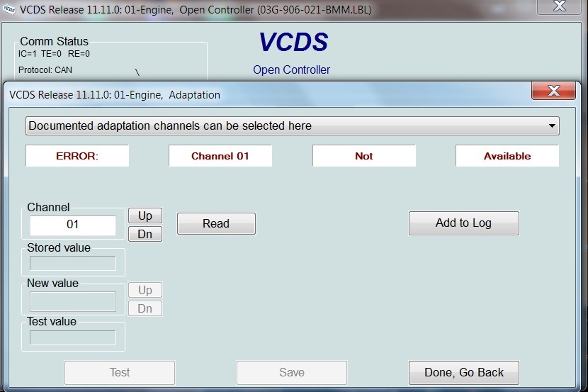The height and width of the screenshot is (392, 588).
Task: Increase the channel number with the Up button
Action: [x=145, y=215]
